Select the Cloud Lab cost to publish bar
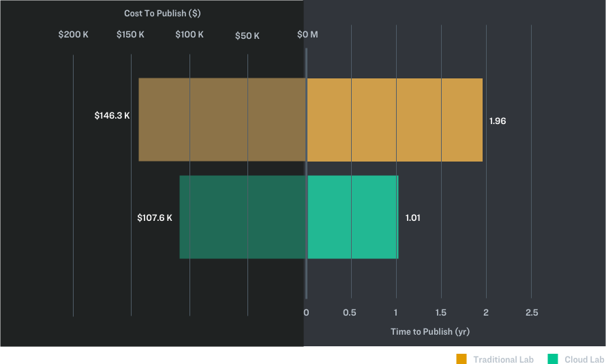Image resolution: width=606 pixels, height=364 pixels. 243,217
